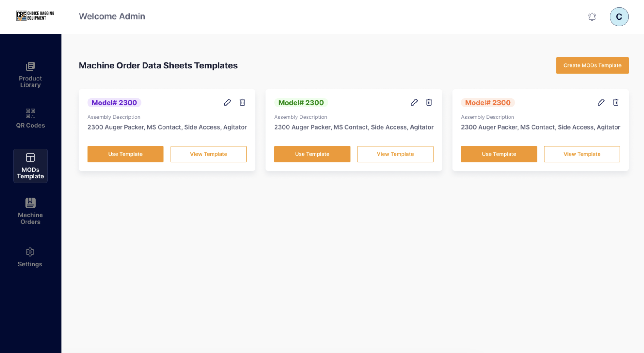Screen dimensions: 644x353
Task: Open the Product Library sidebar item
Action: (x=30, y=75)
